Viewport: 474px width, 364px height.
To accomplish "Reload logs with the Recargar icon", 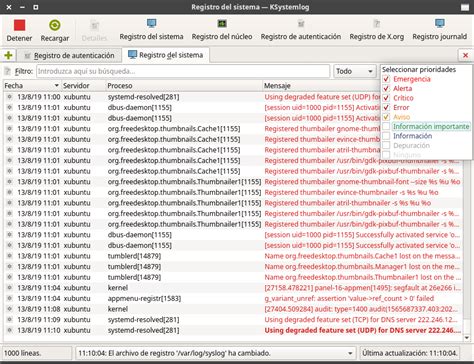I will point(55,25).
